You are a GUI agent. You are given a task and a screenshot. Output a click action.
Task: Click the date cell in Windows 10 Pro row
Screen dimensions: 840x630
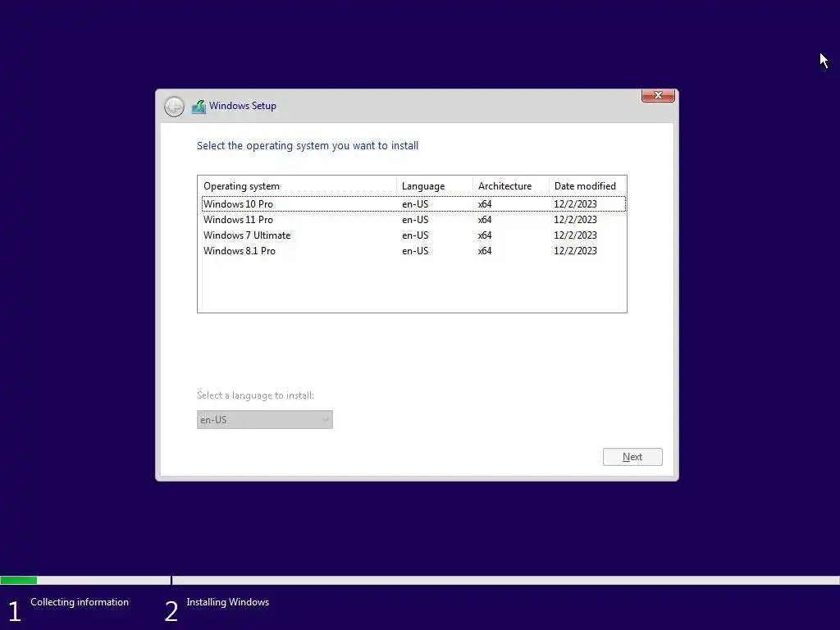click(x=575, y=204)
